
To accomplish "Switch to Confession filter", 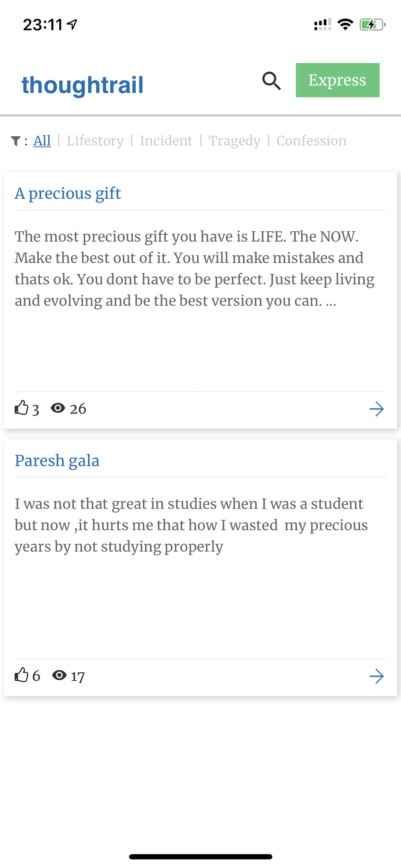I will tap(311, 140).
